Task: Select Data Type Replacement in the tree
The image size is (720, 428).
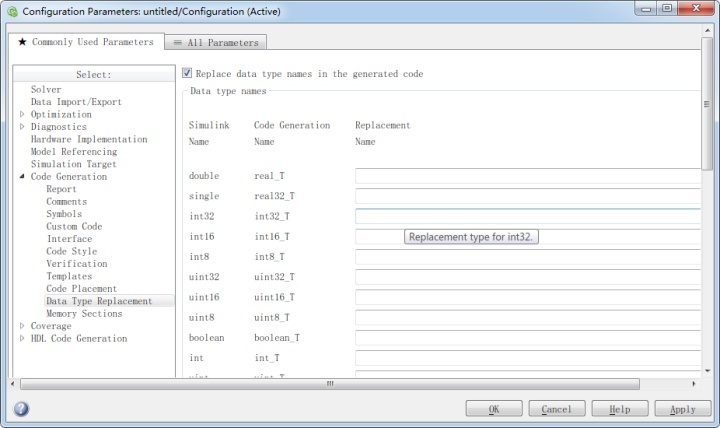Action: coord(99,301)
